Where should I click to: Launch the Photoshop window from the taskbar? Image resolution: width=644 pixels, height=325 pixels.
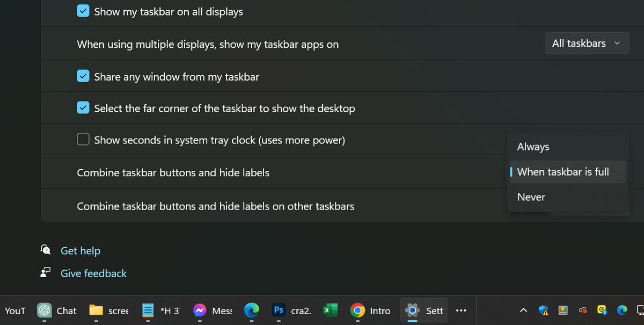[x=278, y=310]
